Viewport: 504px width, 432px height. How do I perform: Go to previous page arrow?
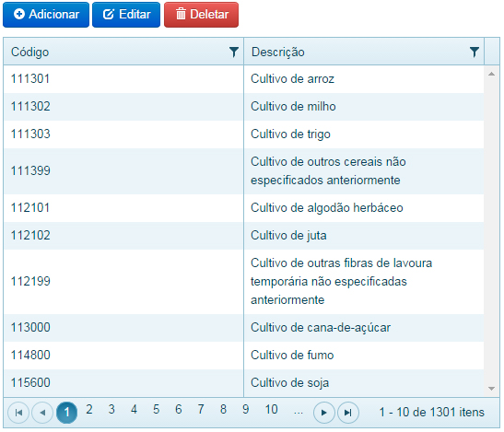(x=42, y=413)
